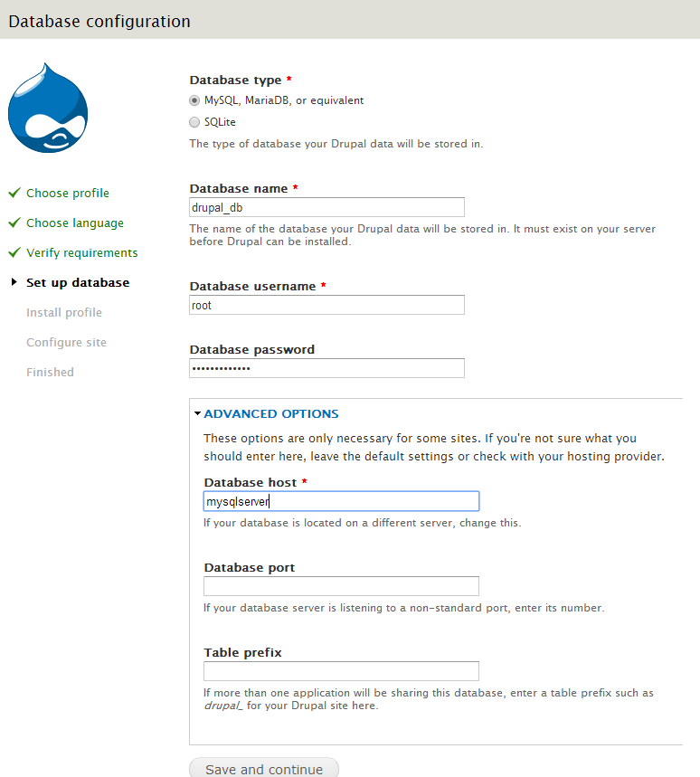The width and height of the screenshot is (700, 777).
Task: Click the green checkmark beside Choose profile
Action: pos(14,193)
